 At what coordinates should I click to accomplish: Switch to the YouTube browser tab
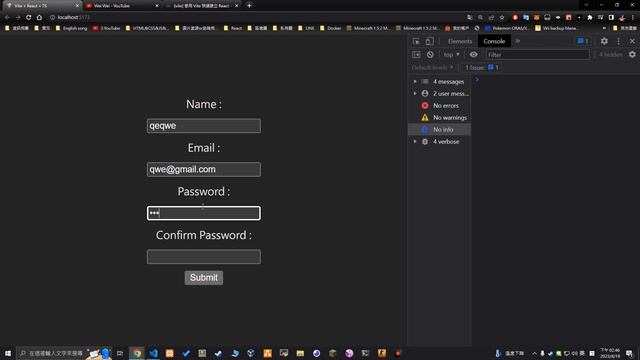coord(122,6)
